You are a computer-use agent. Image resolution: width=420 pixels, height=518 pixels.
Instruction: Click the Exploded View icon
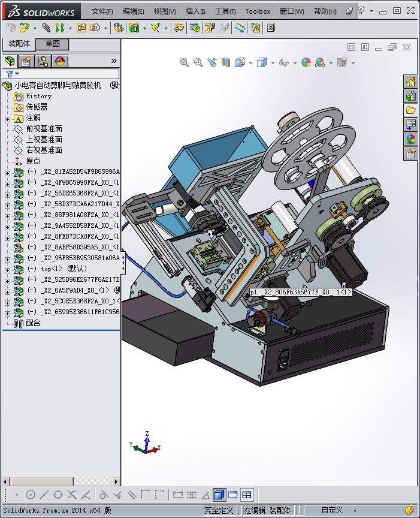point(210,28)
